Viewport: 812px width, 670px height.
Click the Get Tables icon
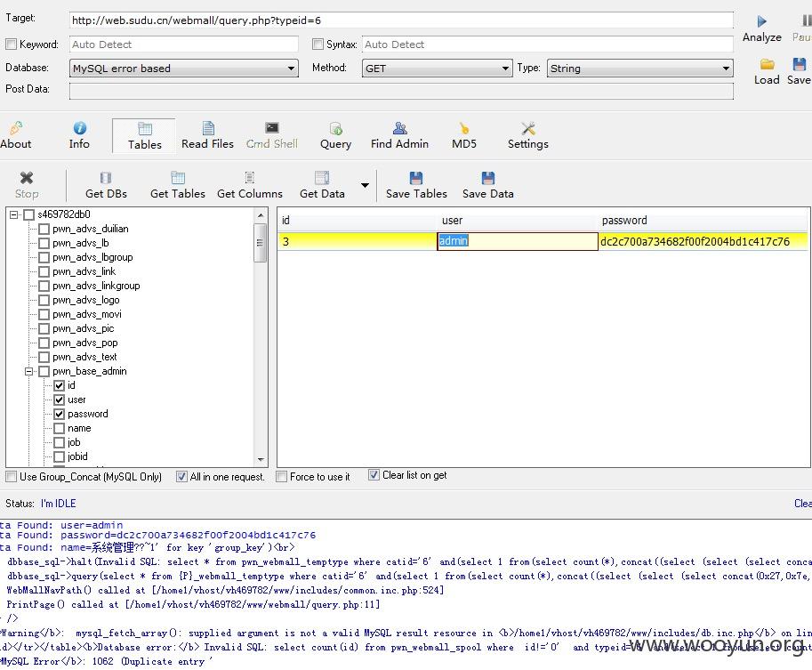click(178, 178)
